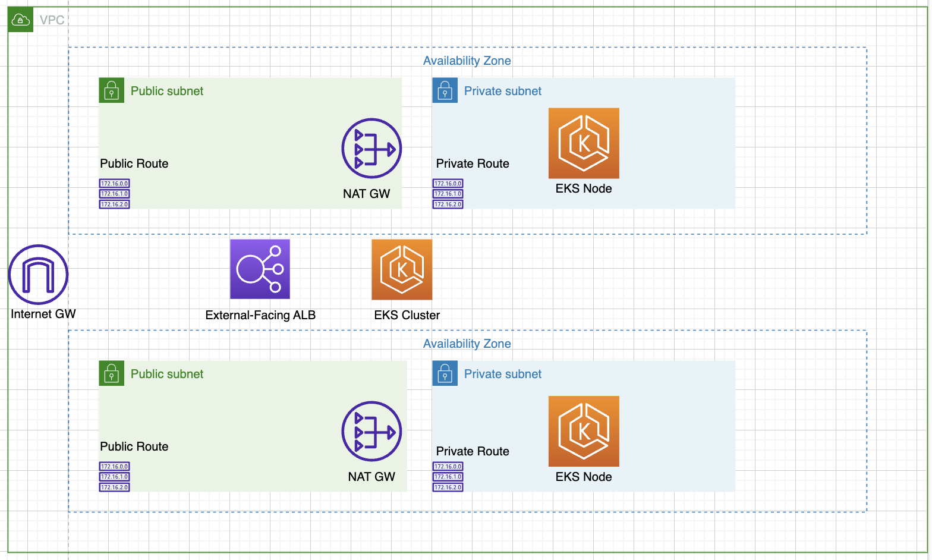
Task: Click the upper Availability Zone heading
Action: pyautogui.click(x=467, y=61)
